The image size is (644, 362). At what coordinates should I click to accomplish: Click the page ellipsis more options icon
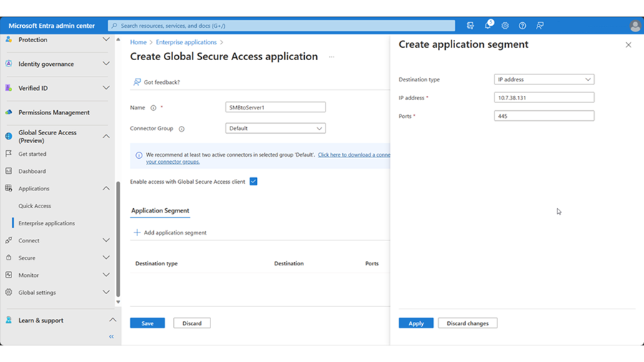(x=331, y=57)
